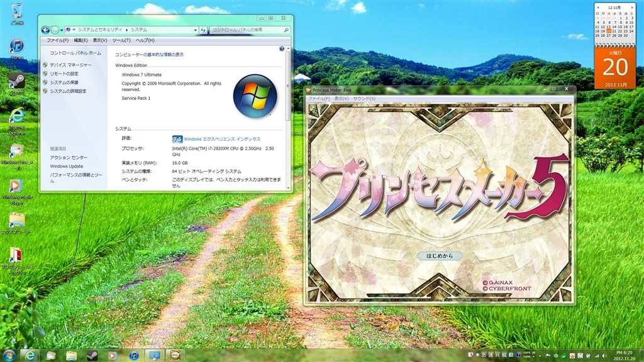This screenshot has height=362, width=644.
Task: Open the Start menu orb
Action: pos(9,355)
